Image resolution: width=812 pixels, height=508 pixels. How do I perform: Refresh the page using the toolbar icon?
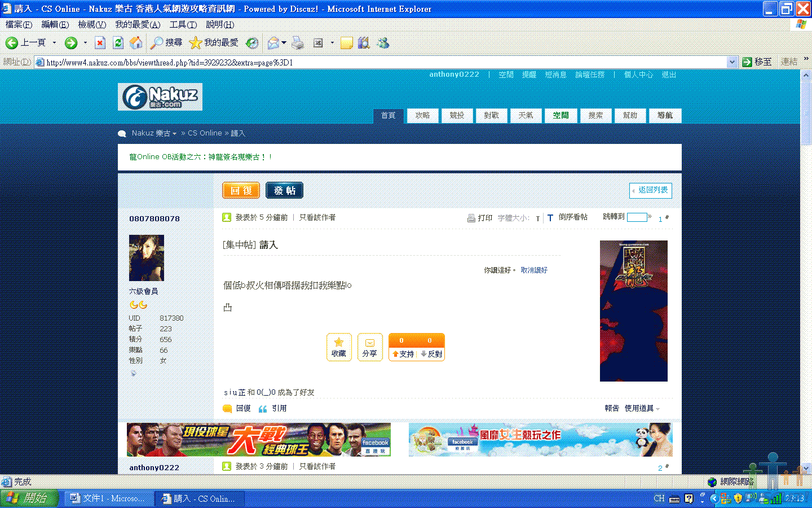[x=118, y=43]
